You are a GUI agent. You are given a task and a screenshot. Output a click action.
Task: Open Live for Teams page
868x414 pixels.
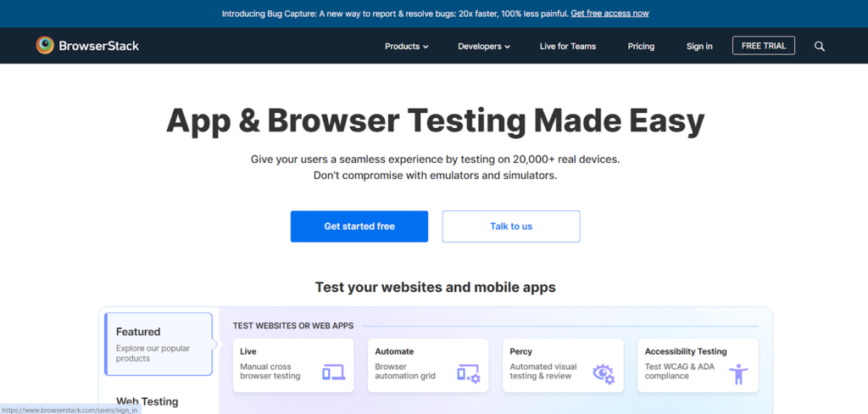(x=568, y=47)
